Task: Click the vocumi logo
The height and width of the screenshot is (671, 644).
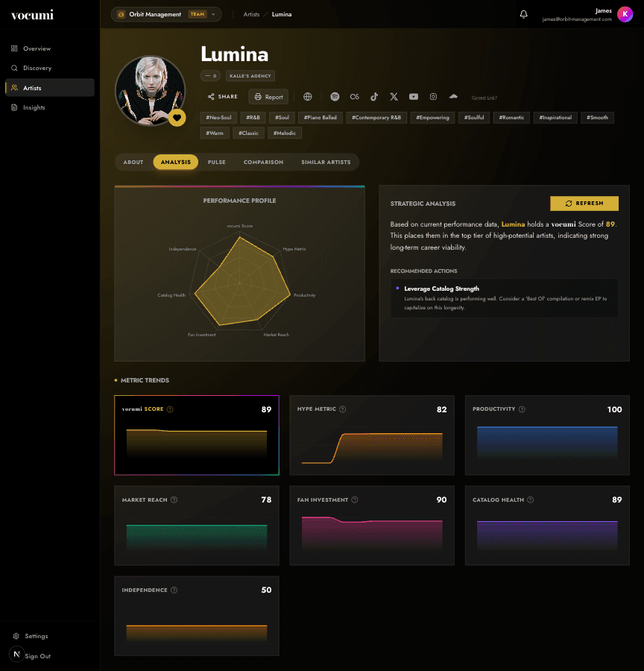Action: [x=32, y=15]
